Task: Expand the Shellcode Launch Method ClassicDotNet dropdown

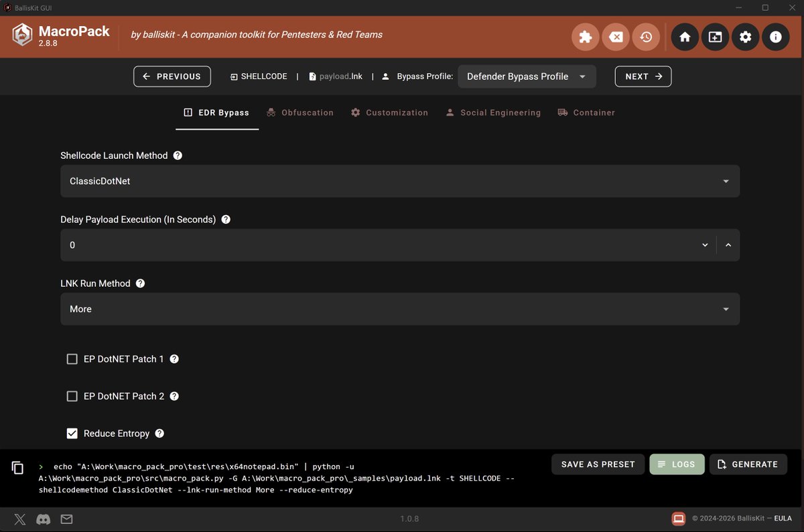Action: [400, 181]
